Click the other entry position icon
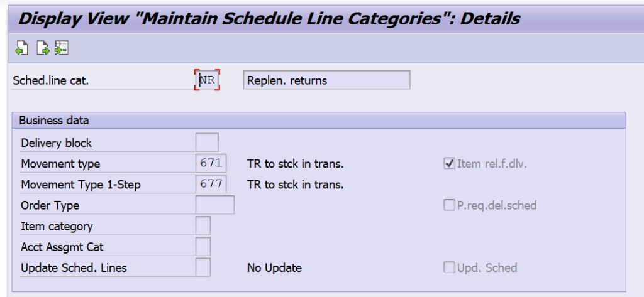The width and height of the screenshot is (644, 297). pyautogui.click(x=61, y=48)
